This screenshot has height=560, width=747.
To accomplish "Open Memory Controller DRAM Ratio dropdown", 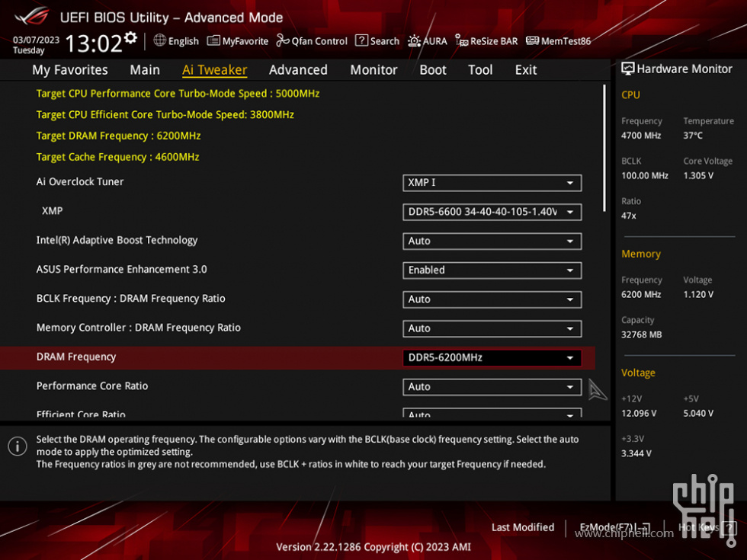I will pyautogui.click(x=492, y=328).
